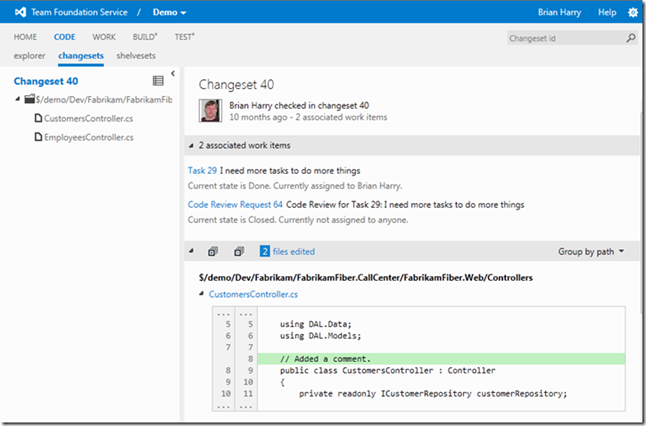Image resolution: width=646 pixels, height=426 pixels.
Task: Click the first diff view icon in files bar
Action: (213, 251)
